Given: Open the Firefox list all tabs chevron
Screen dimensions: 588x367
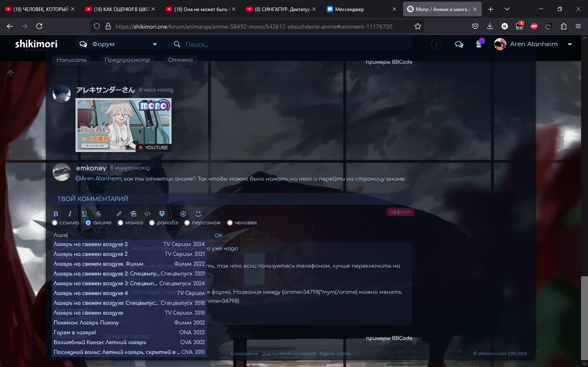Looking at the screenshot, I should click(x=507, y=9).
